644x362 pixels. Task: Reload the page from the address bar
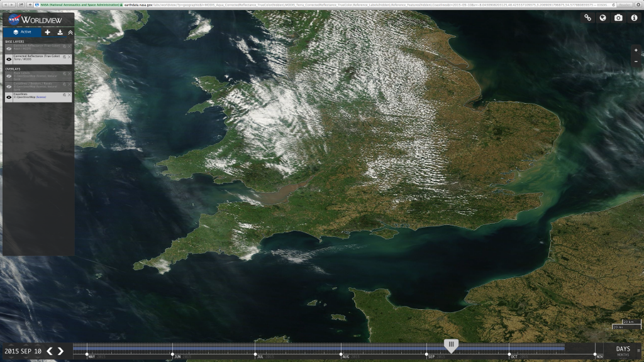[613, 4]
